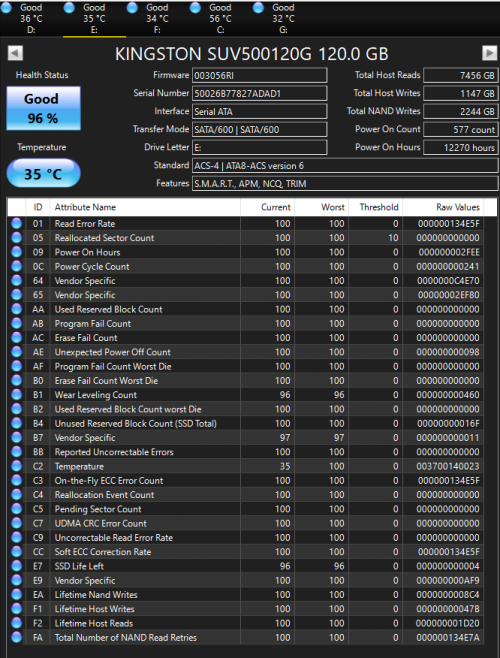
Task: Click the Raw Values column header
Action: pos(443,207)
